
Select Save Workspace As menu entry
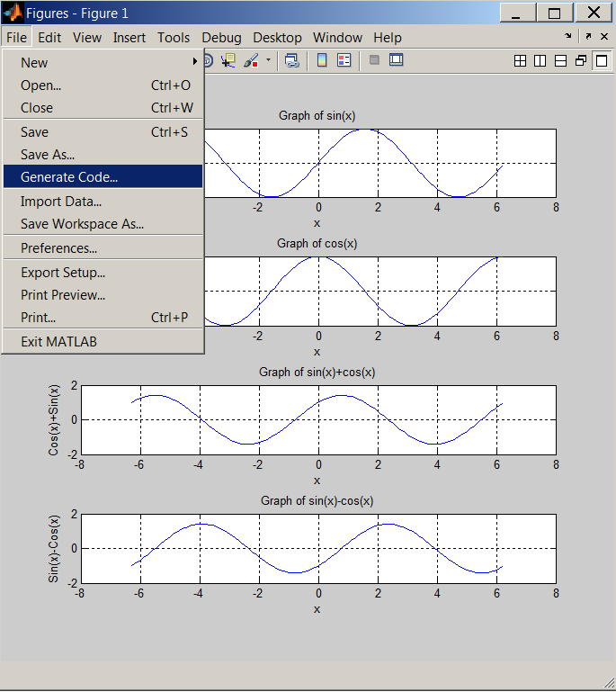click(82, 224)
